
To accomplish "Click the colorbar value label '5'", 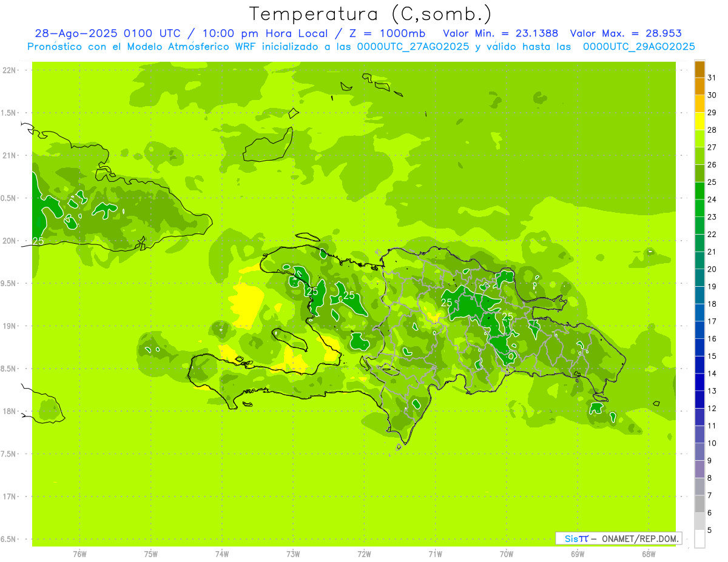I will [x=710, y=530].
